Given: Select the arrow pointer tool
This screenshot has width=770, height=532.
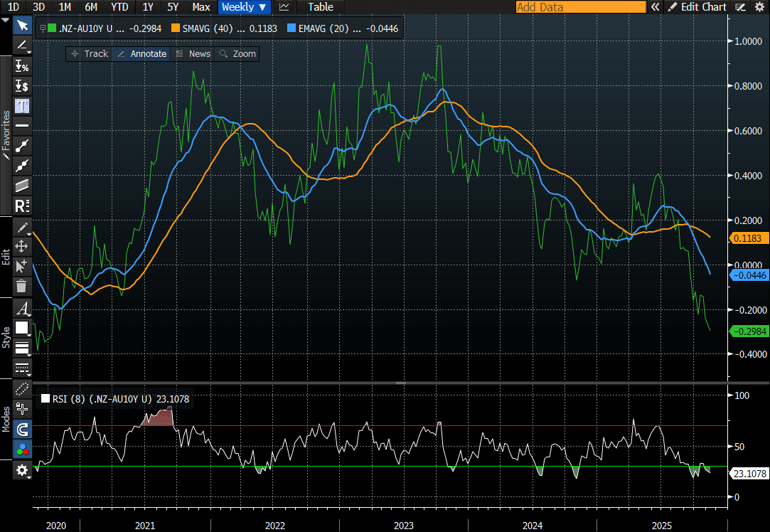Looking at the screenshot, I should 22,26.
